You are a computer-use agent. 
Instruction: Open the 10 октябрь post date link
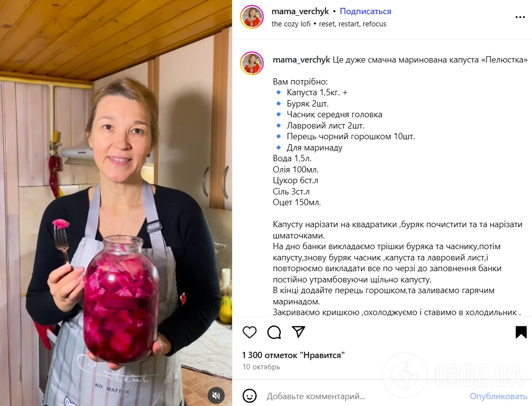[x=261, y=366]
